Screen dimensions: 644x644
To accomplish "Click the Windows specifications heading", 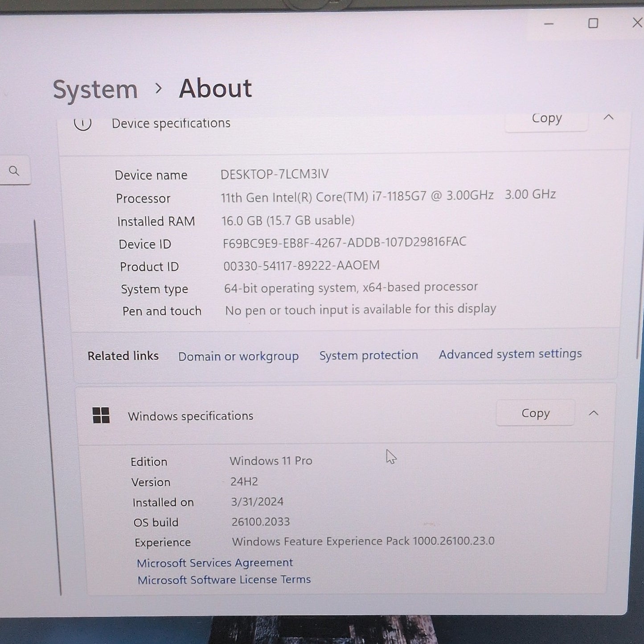I will point(191,416).
